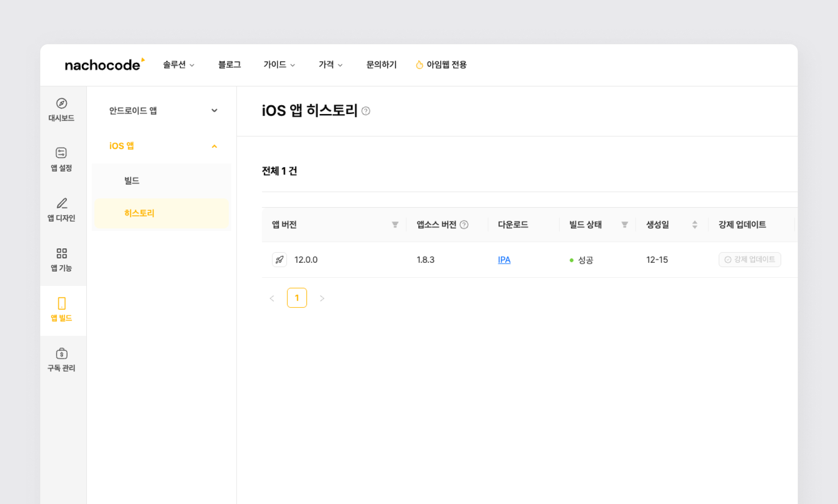Filter the 빌드 상태 column
This screenshot has width=838, height=504.
click(x=625, y=225)
